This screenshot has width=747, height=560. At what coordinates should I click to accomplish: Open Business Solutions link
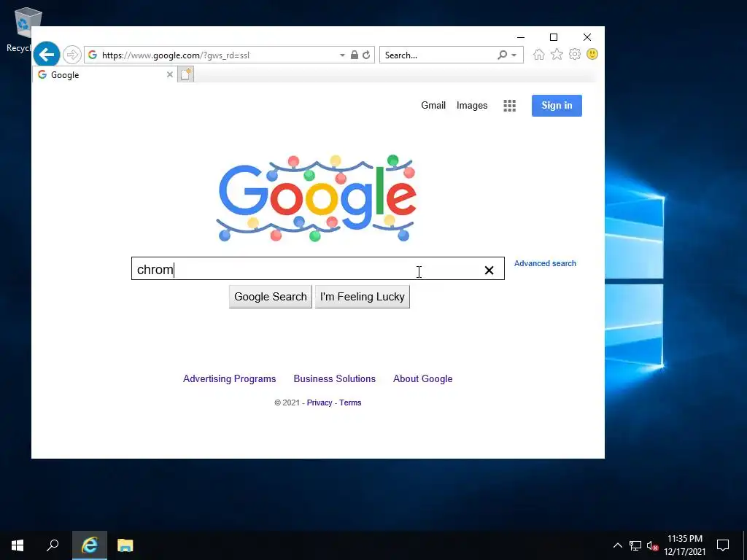334,378
